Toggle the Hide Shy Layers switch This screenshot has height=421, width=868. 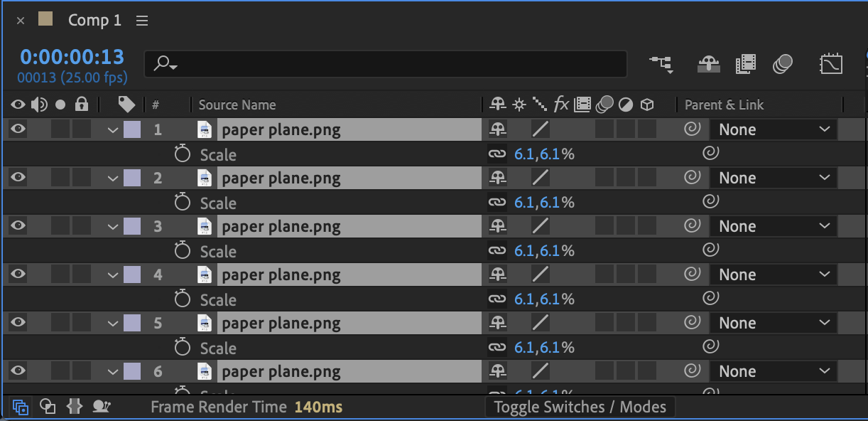[708, 64]
